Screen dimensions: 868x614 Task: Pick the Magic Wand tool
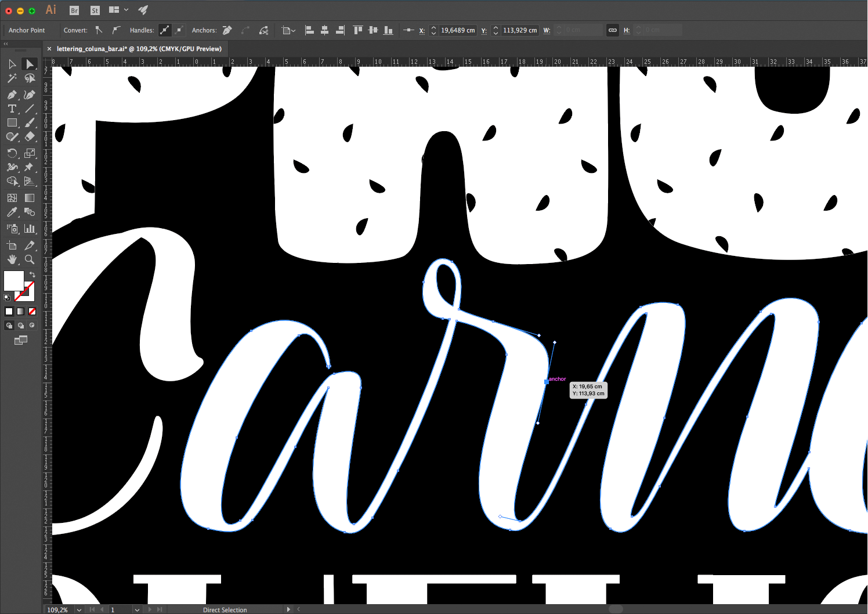(x=12, y=78)
